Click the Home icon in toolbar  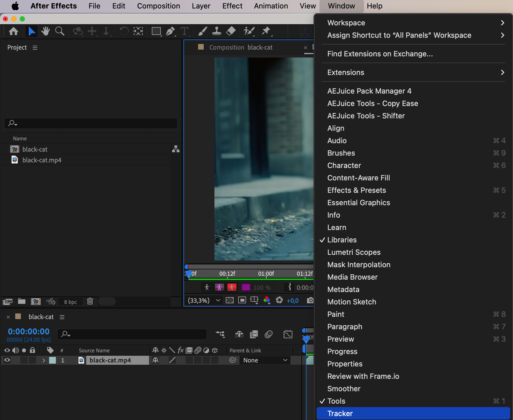point(14,31)
